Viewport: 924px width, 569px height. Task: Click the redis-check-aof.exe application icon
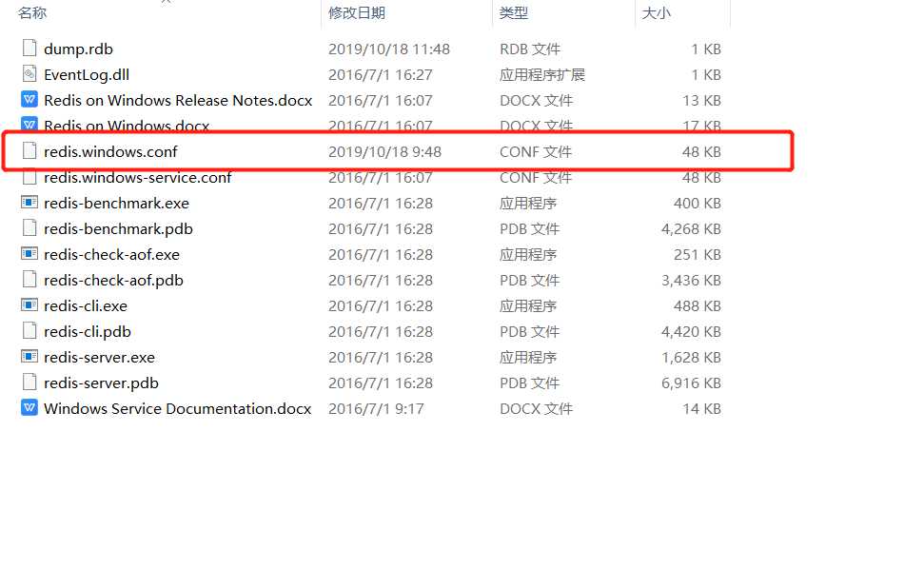(29, 254)
